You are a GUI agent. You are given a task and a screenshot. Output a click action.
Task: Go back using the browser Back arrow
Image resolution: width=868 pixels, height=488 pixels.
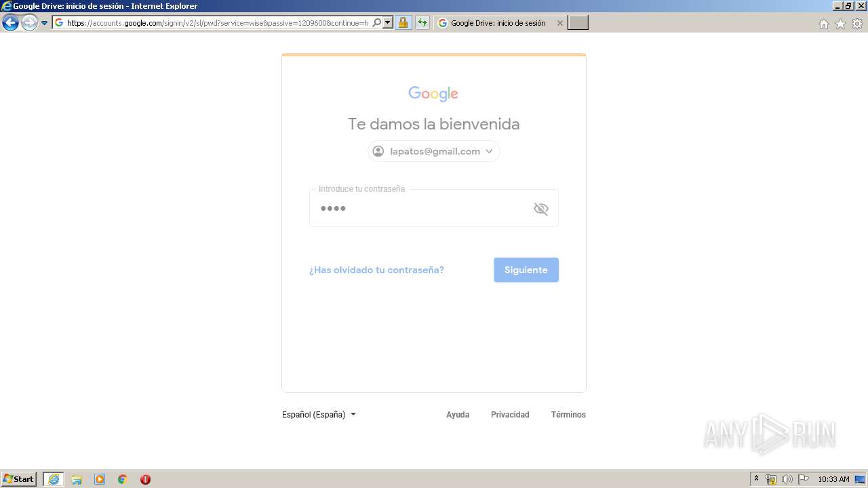[10, 23]
